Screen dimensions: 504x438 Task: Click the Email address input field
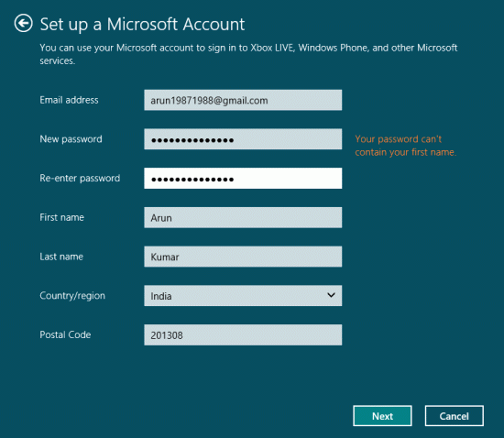point(243,100)
